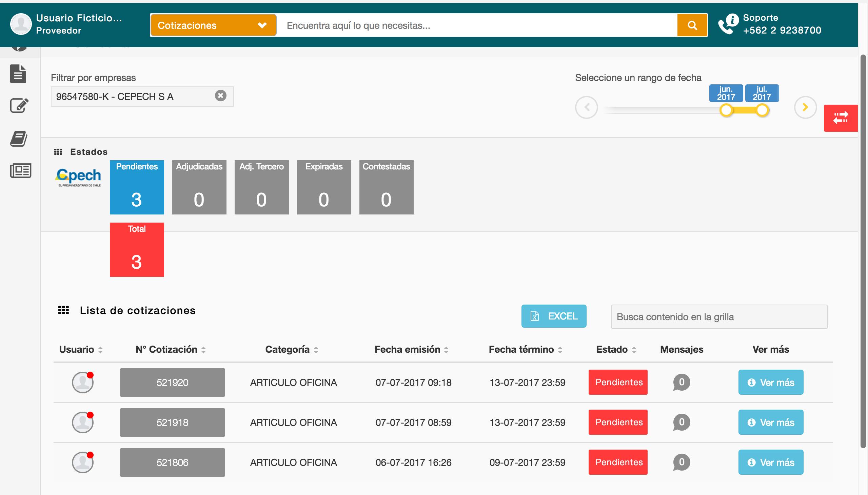This screenshot has width=868, height=495.
Task: Click the company filter field
Action: pos(142,97)
